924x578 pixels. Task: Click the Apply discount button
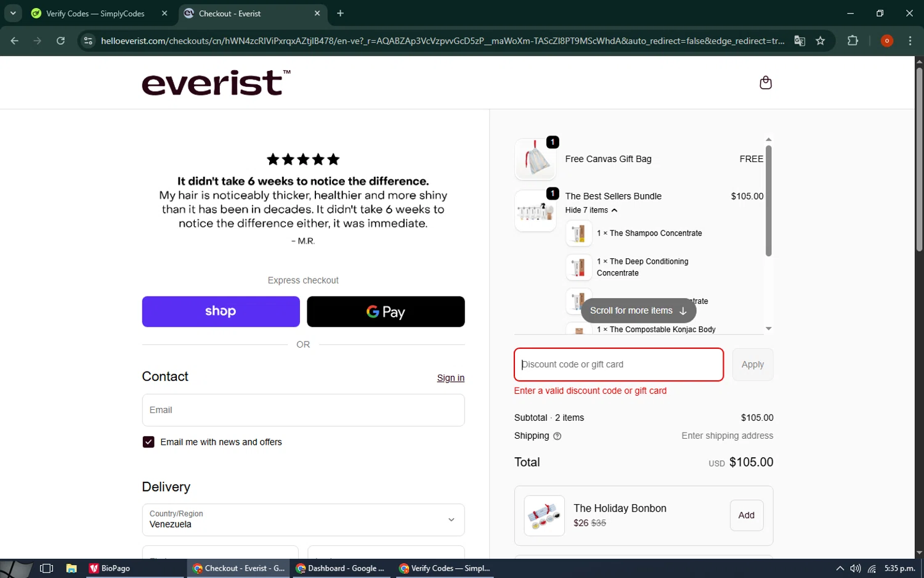(x=752, y=364)
